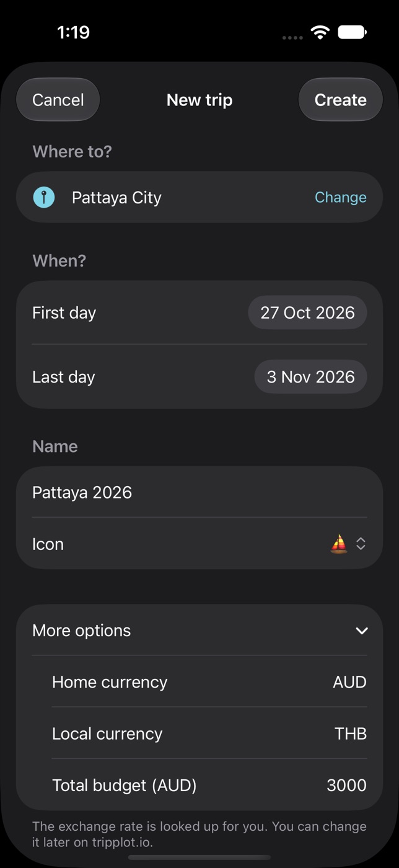Edit the total budget value 3000
Image resolution: width=399 pixels, height=868 pixels.
click(346, 786)
